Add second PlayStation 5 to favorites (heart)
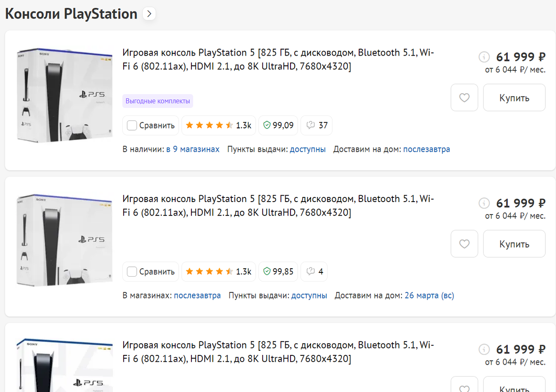The height and width of the screenshot is (392, 556). click(464, 244)
